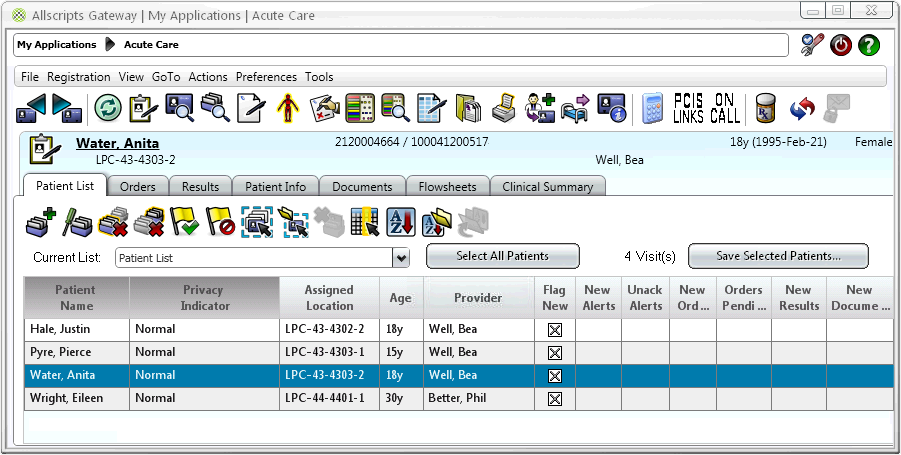Click the printer icon in toolbar
Screen dimensions: 901x455
click(505, 107)
